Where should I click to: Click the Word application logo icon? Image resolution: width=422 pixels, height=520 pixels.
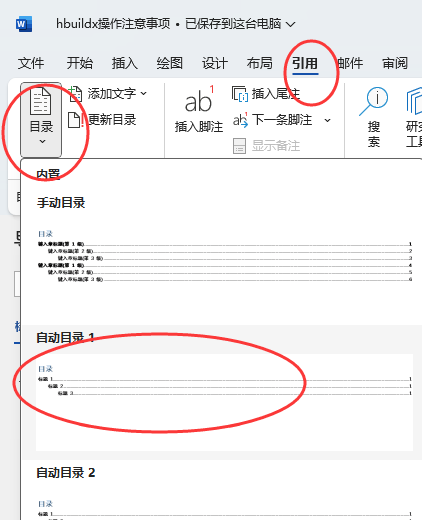tap(24, 24)
